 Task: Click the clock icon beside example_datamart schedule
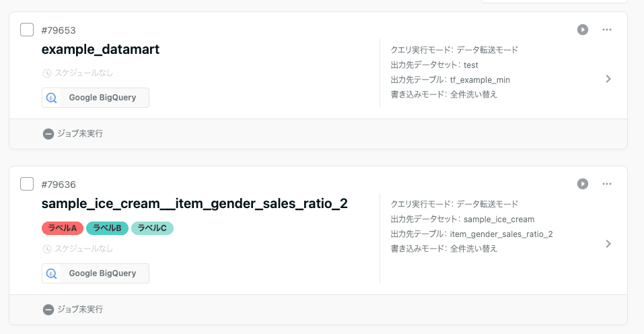click(47, 73)
